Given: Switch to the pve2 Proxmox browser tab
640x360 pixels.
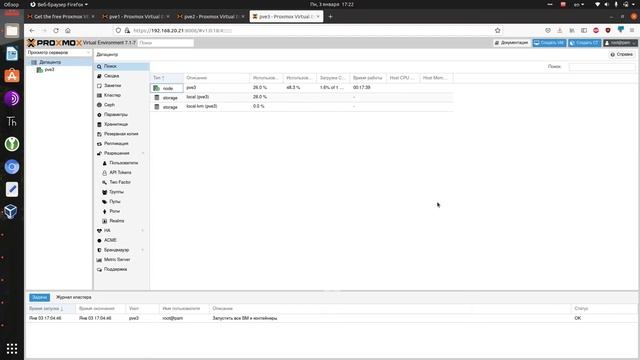Looking at the screenshot, I should [x=210, y=17].
